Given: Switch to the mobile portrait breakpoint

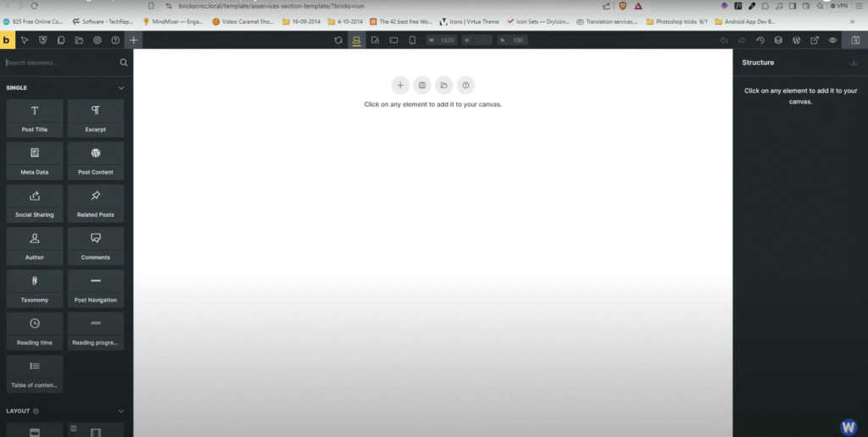Looking at the screenshot, I should point(412,40).
